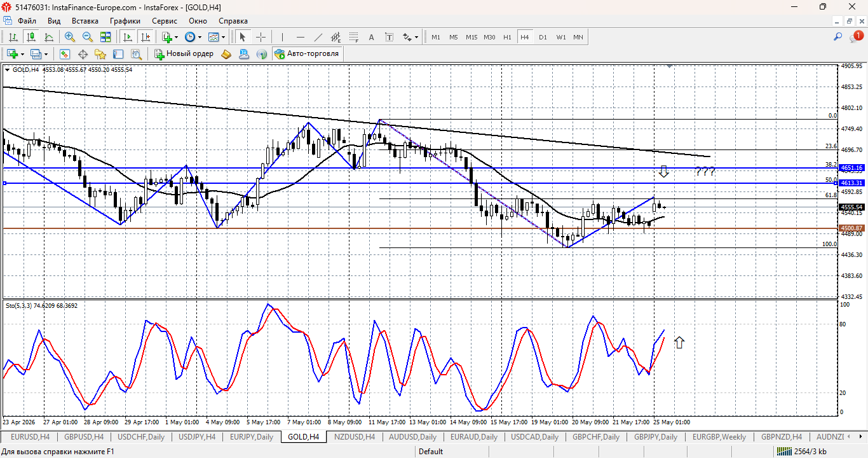Toggle the Terminal panel
This screenshot has height=458, width=868.
[118, 54]
